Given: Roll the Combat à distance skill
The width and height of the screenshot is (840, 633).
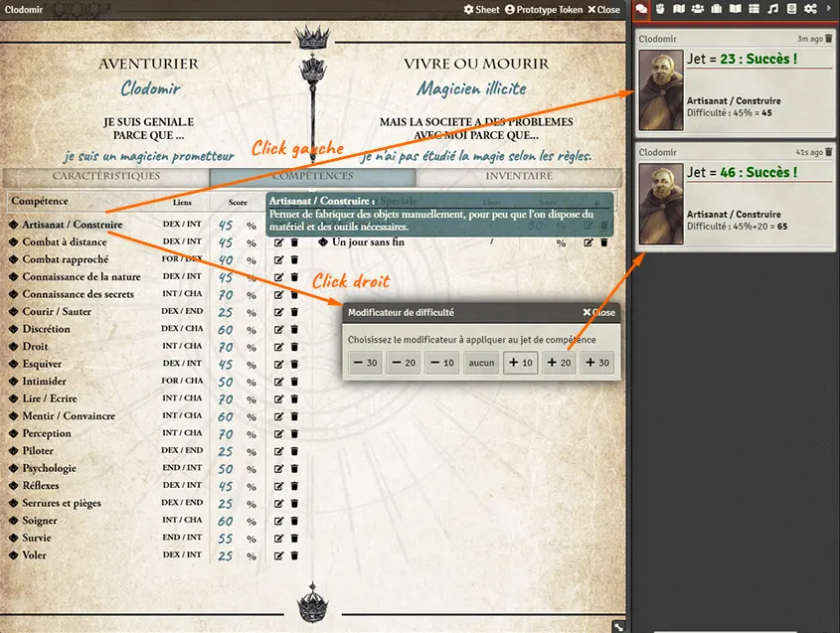Looking at the screenshot, I should click(65, 242).
